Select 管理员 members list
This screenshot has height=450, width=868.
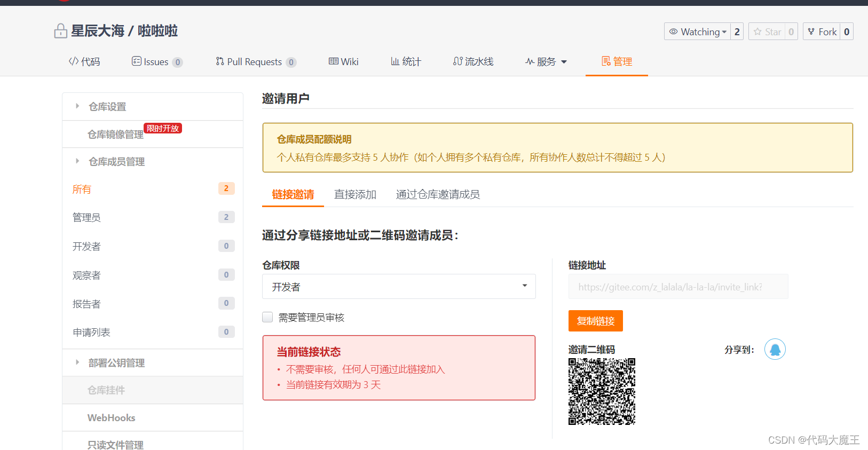tap(153, 217)
